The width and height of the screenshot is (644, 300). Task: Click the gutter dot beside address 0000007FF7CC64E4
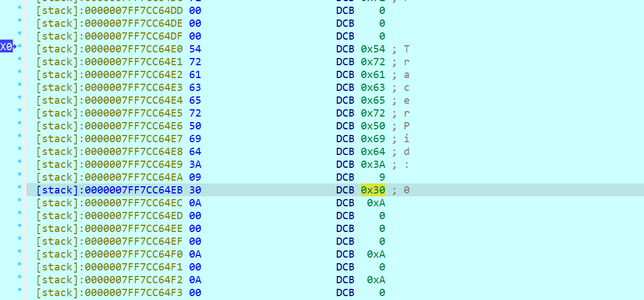[x=20, y=98]
